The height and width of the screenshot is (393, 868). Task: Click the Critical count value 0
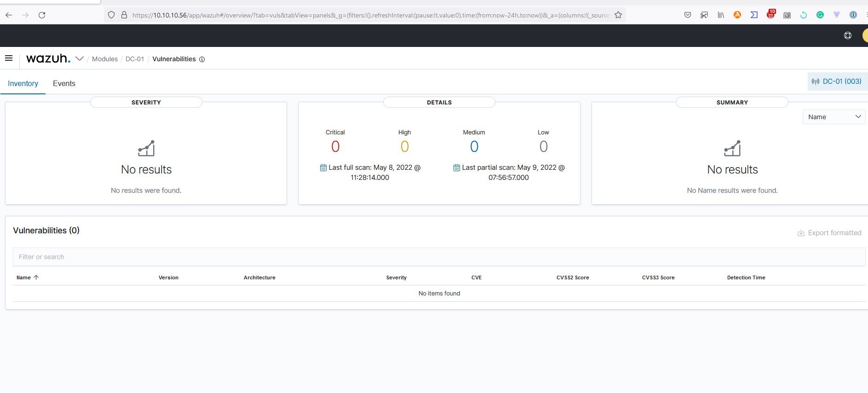tap(335, 146)
